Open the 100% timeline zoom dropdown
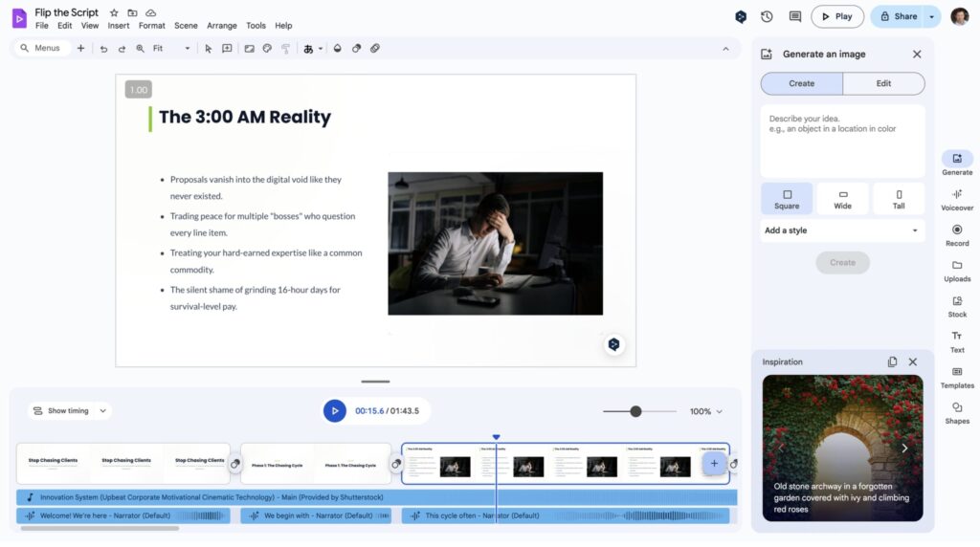 [x=705, y=411]
